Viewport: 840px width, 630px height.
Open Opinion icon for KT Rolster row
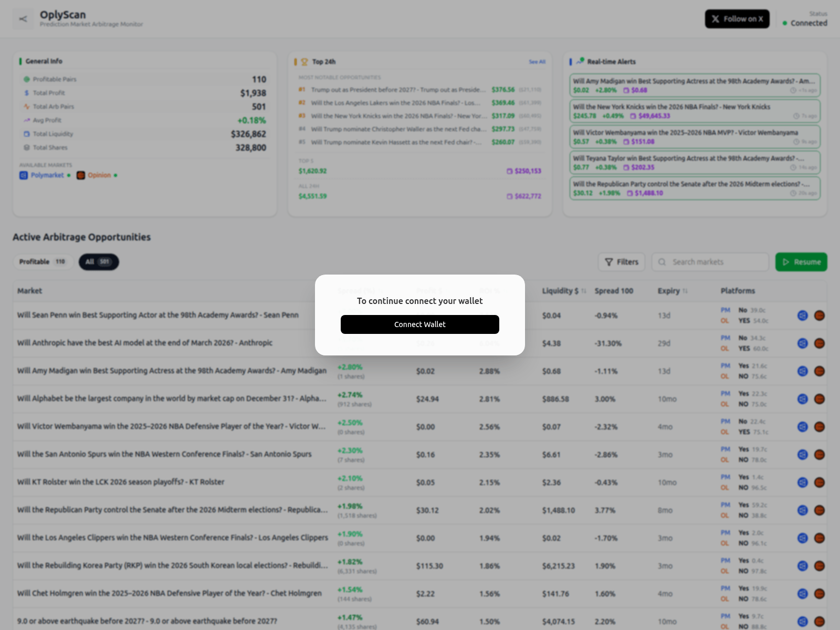820,482
